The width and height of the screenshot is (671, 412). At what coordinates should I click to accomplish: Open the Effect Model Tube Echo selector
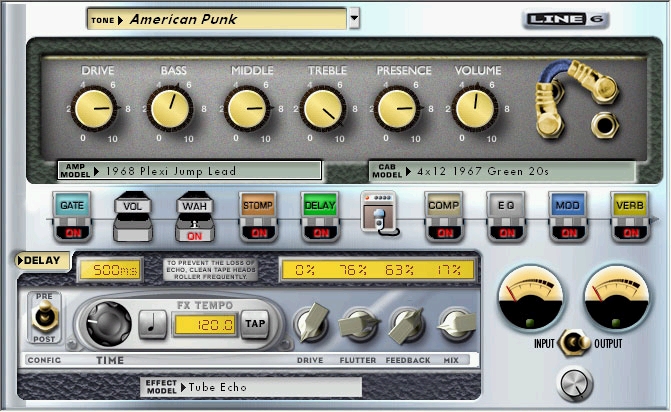[251, 387]
